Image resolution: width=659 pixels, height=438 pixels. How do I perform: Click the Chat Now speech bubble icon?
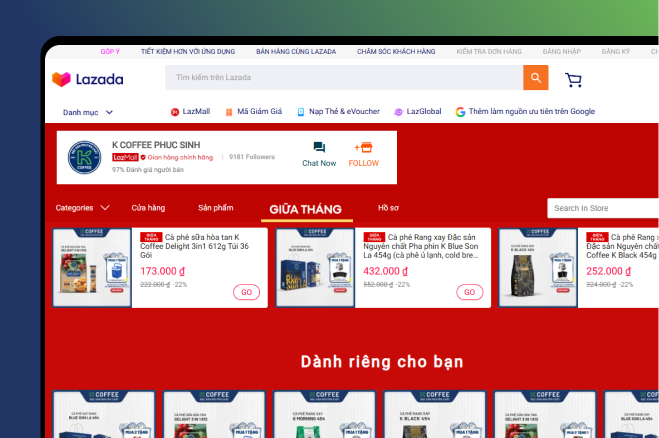[x=319, y=147]
